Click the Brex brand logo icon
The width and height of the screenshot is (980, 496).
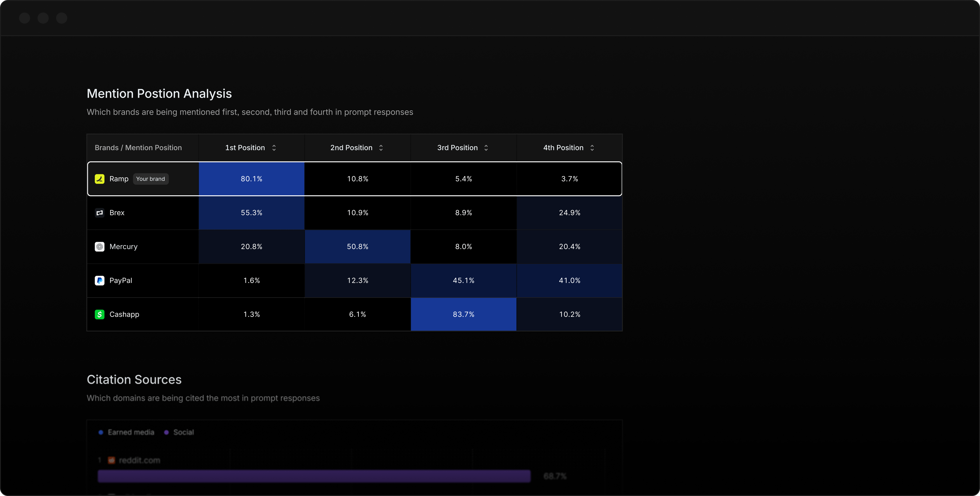click(x=100, y=213)
